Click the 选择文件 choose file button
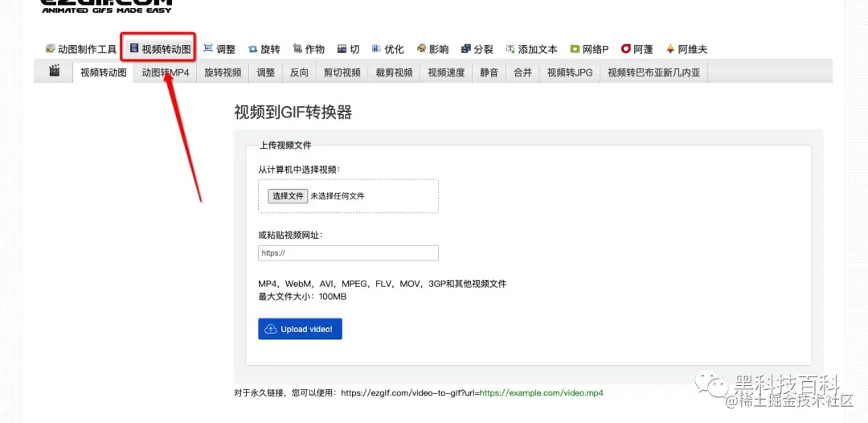This screenshot has width=868, height=423. tap(288, 196)
